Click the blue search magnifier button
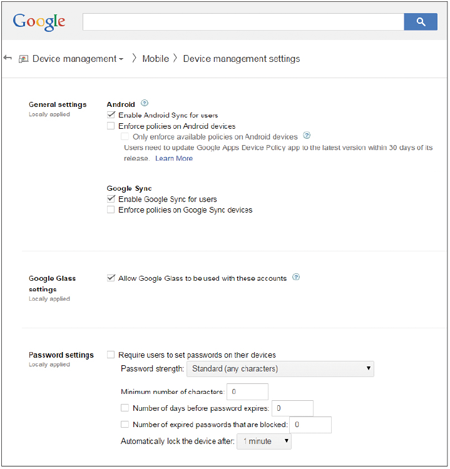450x469 pixels. point(420,22)
